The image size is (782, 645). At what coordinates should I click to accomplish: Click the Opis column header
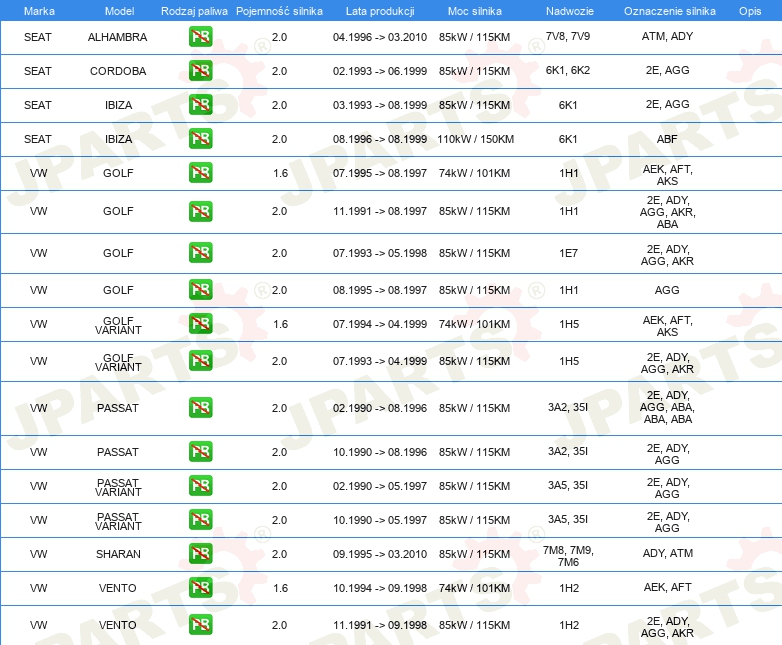pos(750,11)
